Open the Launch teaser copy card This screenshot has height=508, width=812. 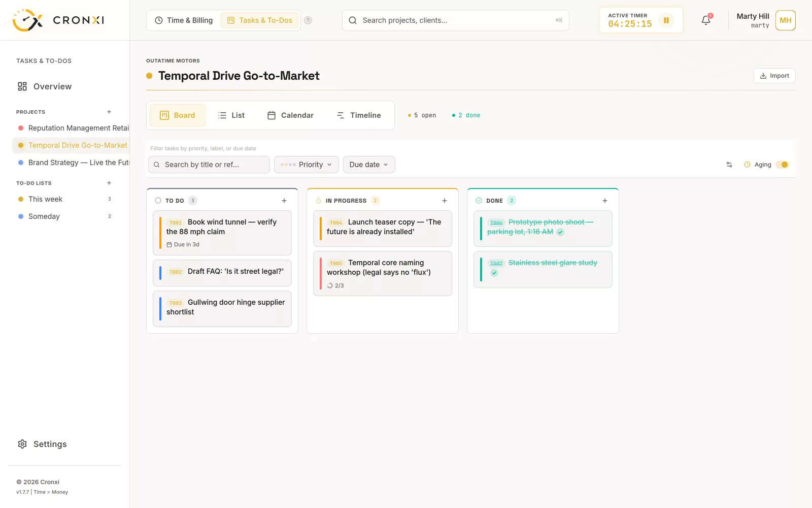383,229
